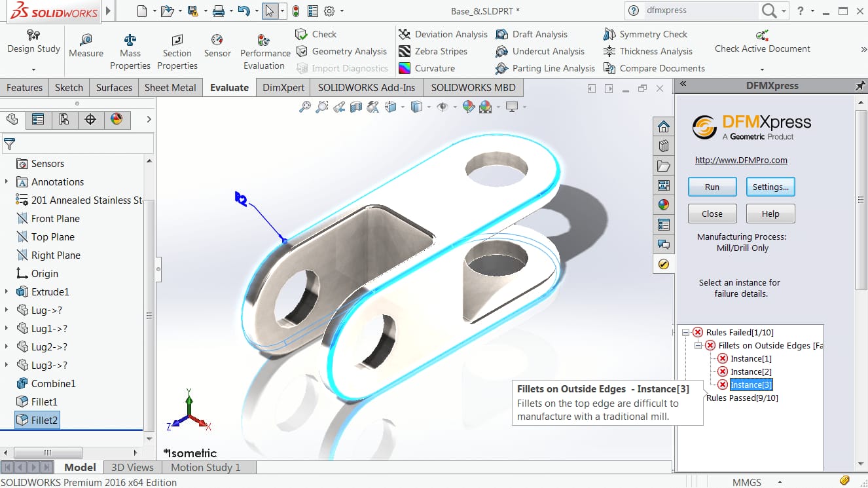Switch to the Sheet Metal ribbon tab
The height and width of the screenshot is (488, 868).
click(x=170, y=87)
